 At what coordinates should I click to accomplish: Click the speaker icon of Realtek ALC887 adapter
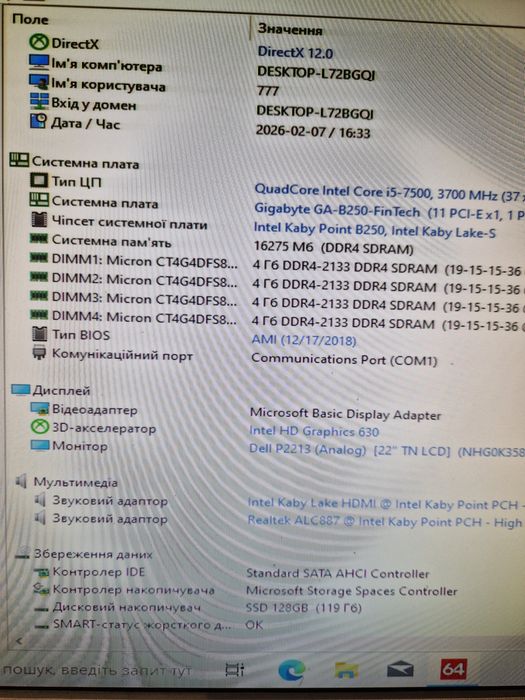tap(40, 518)
